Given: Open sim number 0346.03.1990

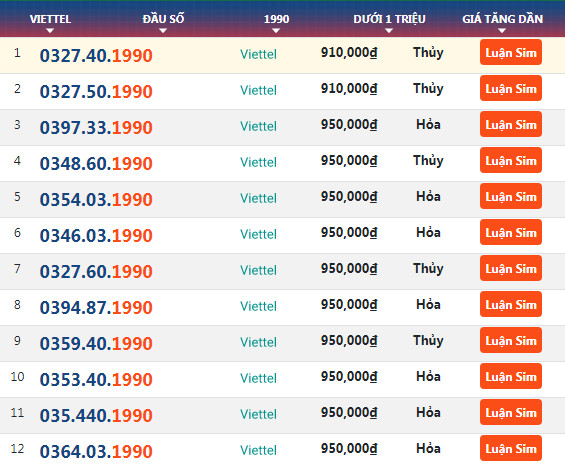Looking at the screenshot, I should [96, 236].
